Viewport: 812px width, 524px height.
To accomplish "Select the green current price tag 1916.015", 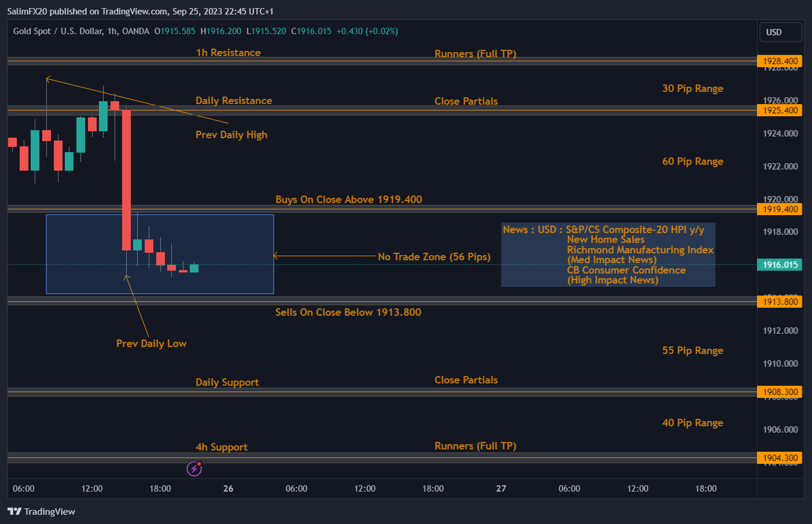I will [778, 264].
